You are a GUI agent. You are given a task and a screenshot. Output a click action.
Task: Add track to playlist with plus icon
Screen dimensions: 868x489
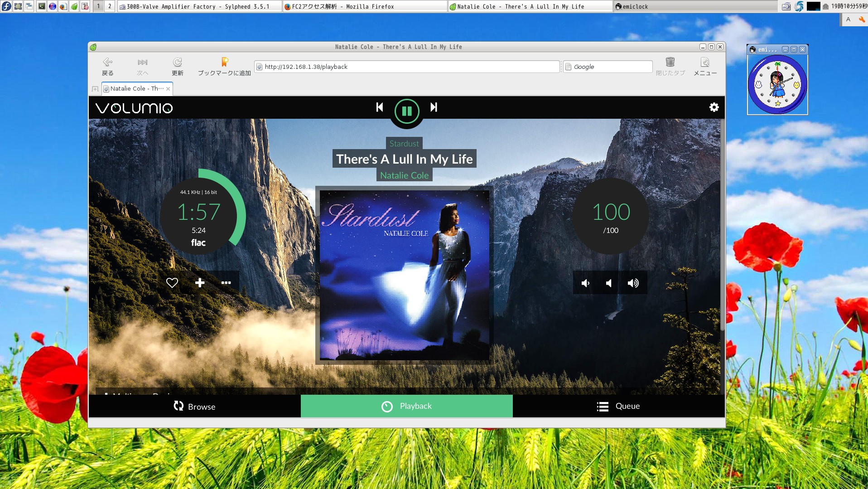point(200,283)
